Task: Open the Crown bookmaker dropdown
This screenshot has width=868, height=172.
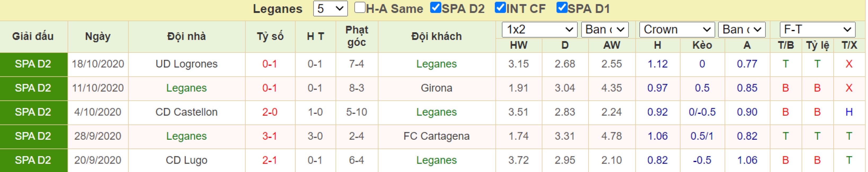Action: (677, 30)
